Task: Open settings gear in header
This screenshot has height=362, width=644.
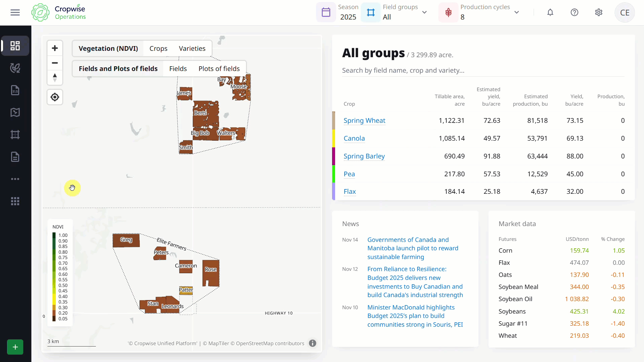Action: click(x=599, y=12)
